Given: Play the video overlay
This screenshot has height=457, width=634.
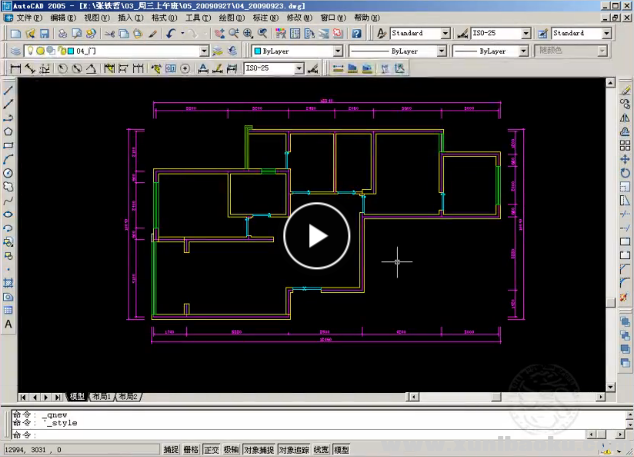Looking at the screenshot, I should pos(317,236).
